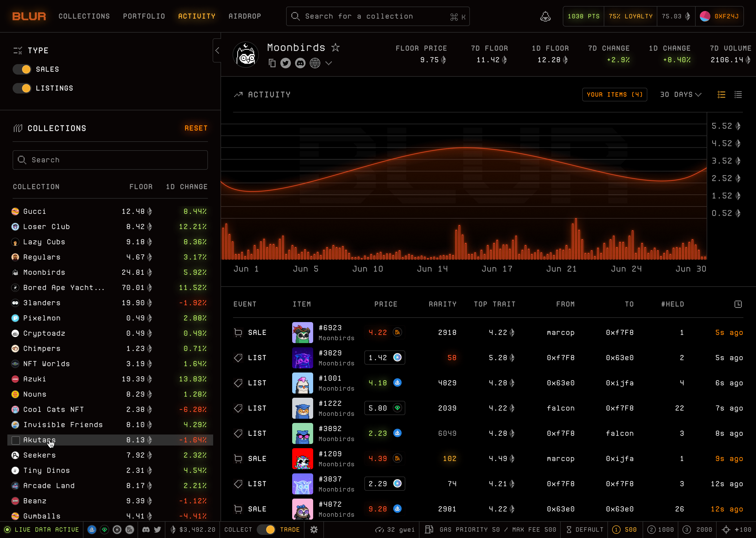Click the BLUR logo

(29, 16)
